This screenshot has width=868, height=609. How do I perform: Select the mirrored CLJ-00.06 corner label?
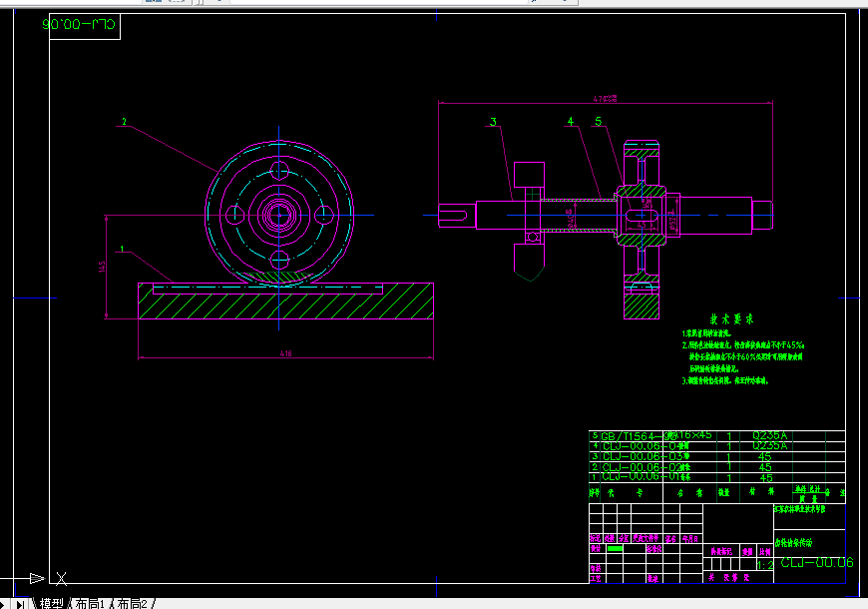point(79,24)
